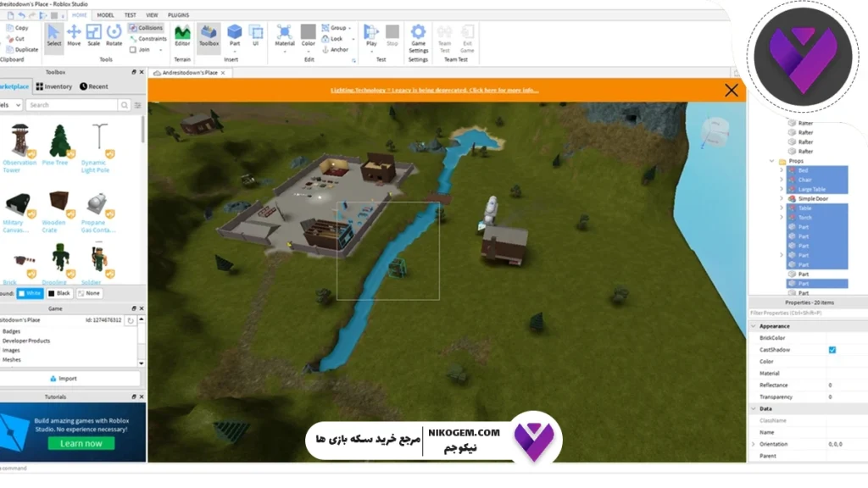Open the Terrain Editor

182,36
